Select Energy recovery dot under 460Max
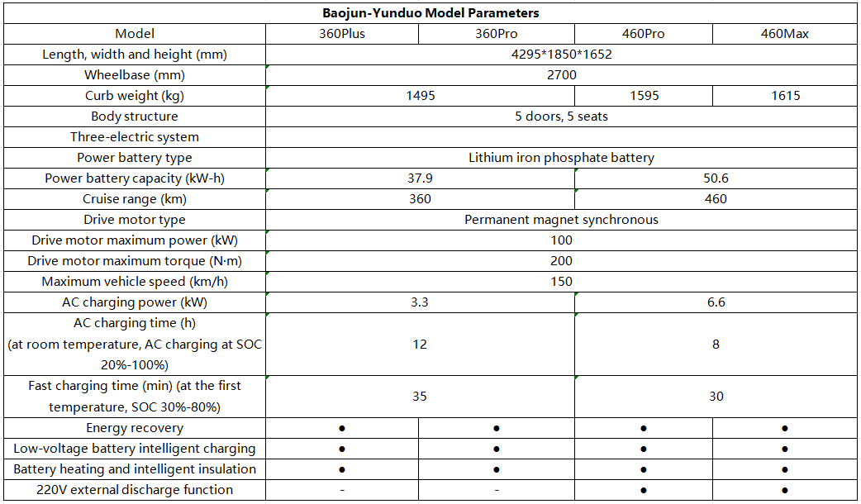This screenshot has height=504, width=861. 785,428
